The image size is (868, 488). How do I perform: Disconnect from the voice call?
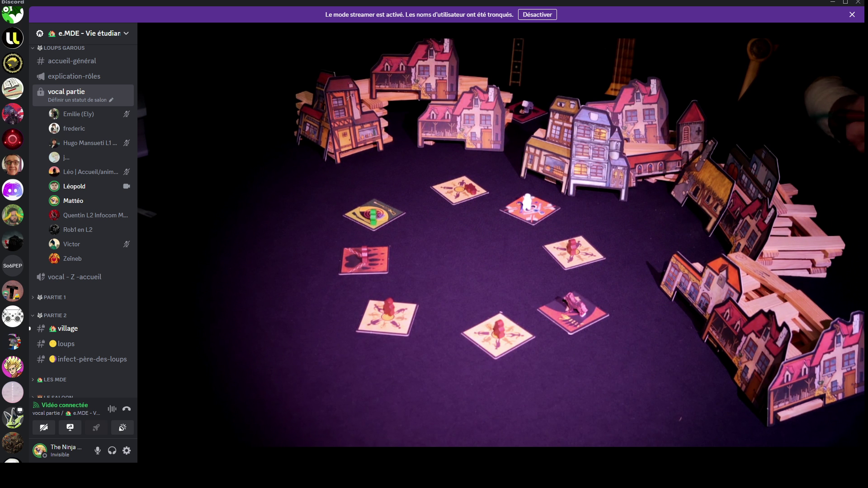(127, 409)
